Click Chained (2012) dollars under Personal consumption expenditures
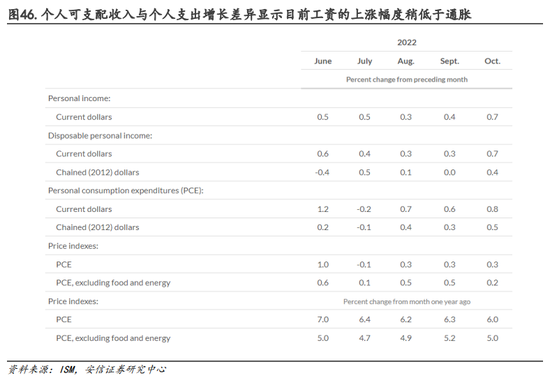 click(98, 227)
